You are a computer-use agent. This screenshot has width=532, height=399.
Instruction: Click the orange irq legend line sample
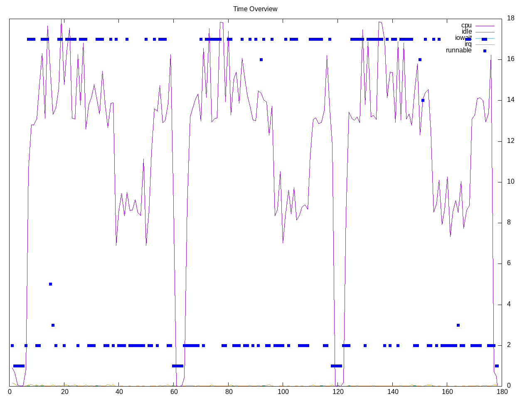click(x=485, y=44)
